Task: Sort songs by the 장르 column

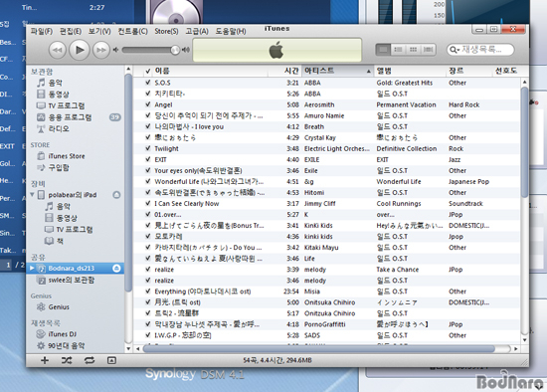Action: pos(469,71)
